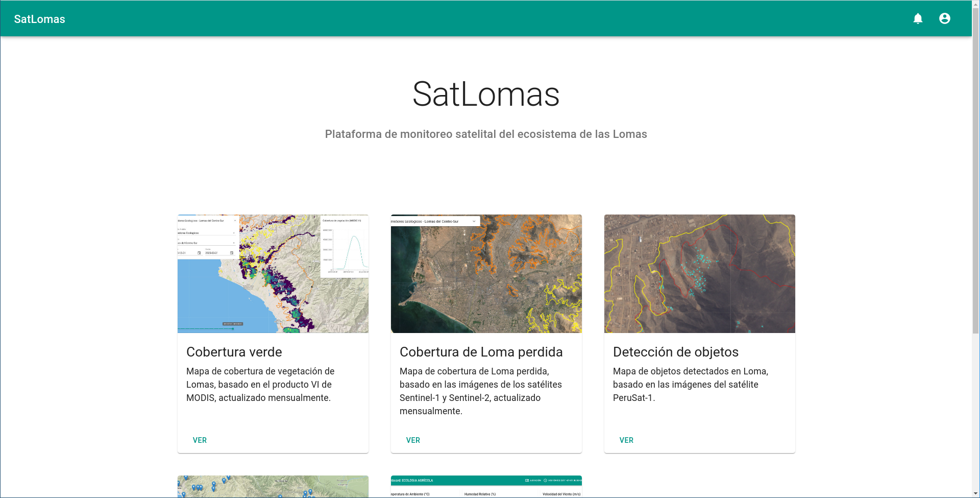Click VER under Cobertura de Loma perdida
Viewport: 980px width, 498px height.
[413, 440]
